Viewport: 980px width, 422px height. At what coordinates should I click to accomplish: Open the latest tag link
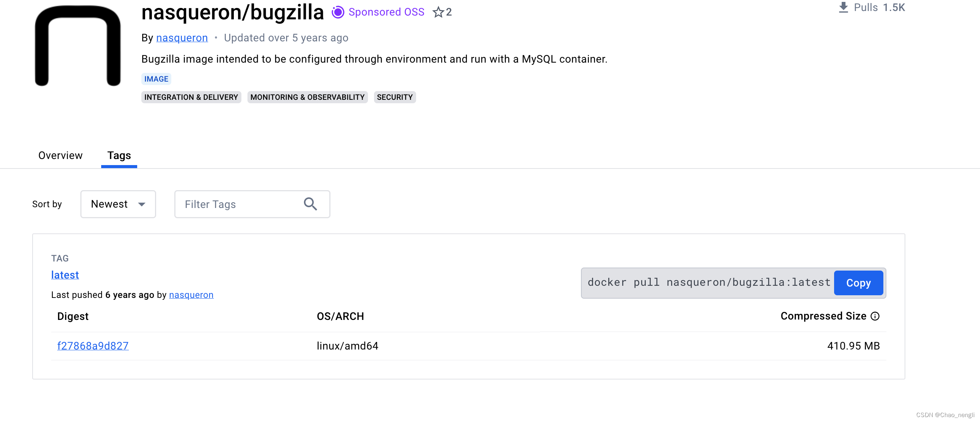tap(65, 275)
